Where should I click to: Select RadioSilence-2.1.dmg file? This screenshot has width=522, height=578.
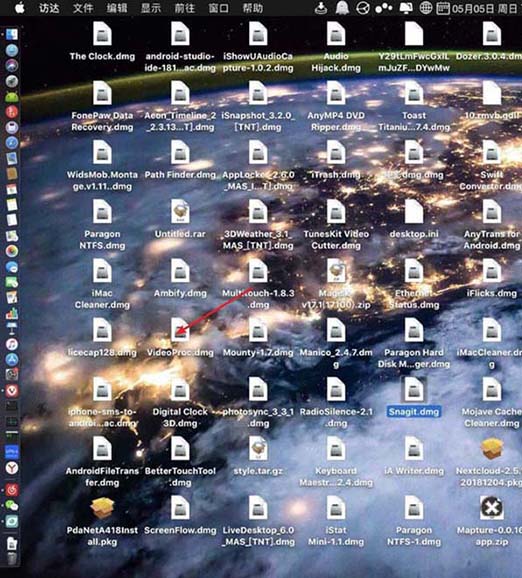(x=336, y=389)
